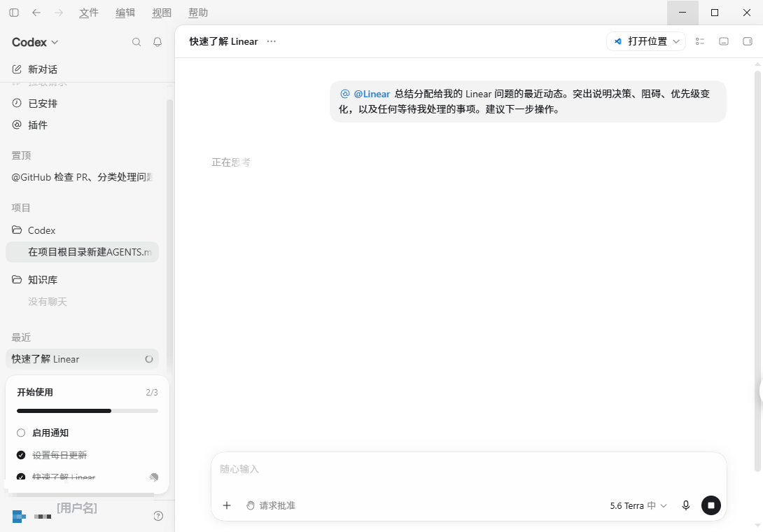The height and width of the screenshot is (532, 763).
Task: Click the 新对话 compose pencil icon
Action: 17,69
